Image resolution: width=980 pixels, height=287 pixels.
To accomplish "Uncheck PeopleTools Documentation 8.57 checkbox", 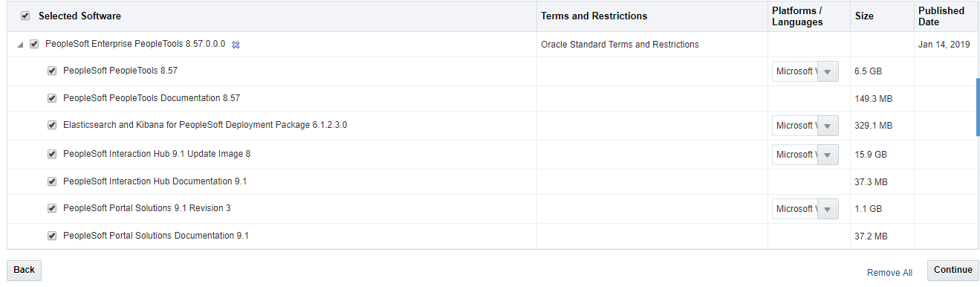I will tap(52, 98).
